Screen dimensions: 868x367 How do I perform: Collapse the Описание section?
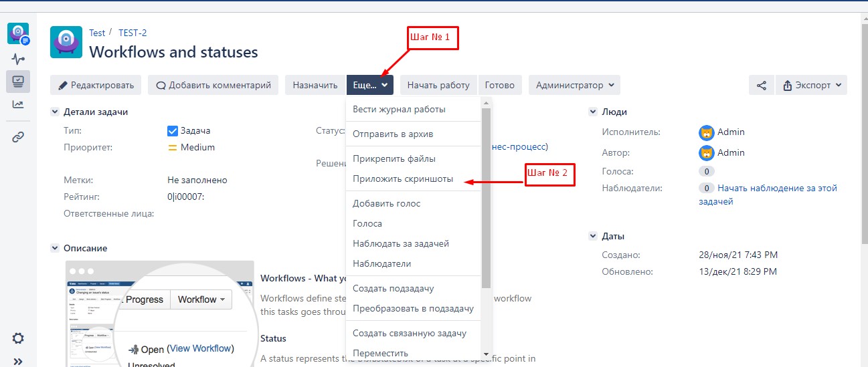pyautogui.click(x=56, y=248)
